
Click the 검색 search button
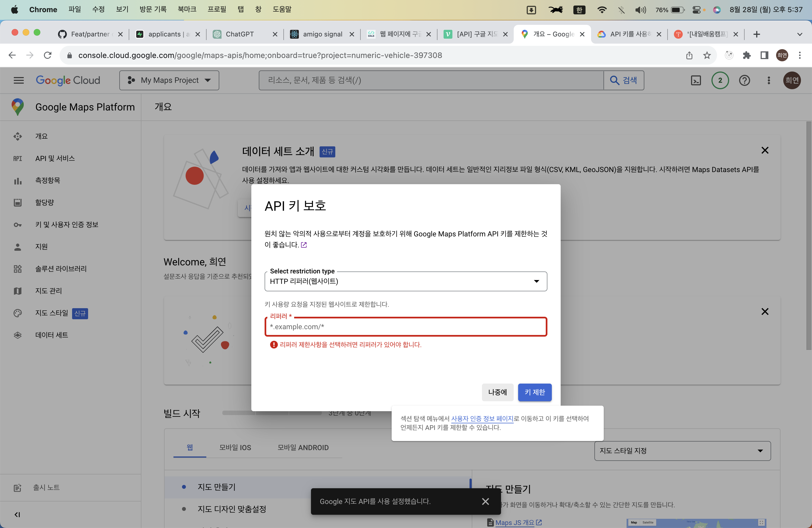624,80
